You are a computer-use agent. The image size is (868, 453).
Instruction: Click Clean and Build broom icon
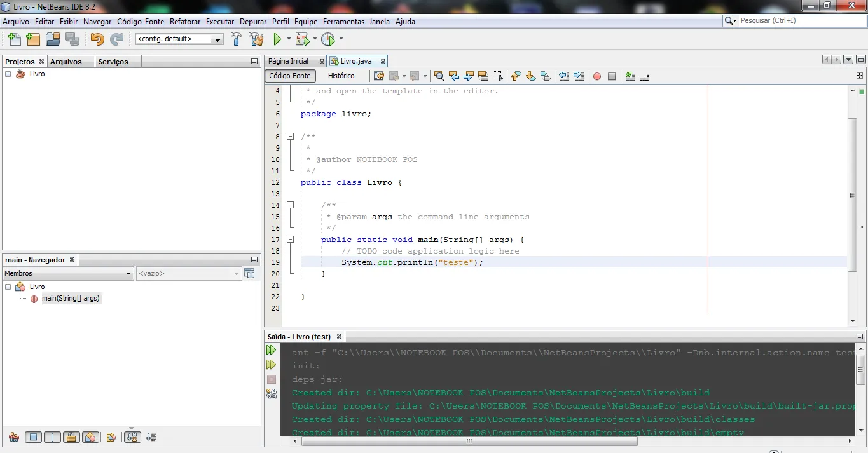pyautogui.click(x=256, y=39)
